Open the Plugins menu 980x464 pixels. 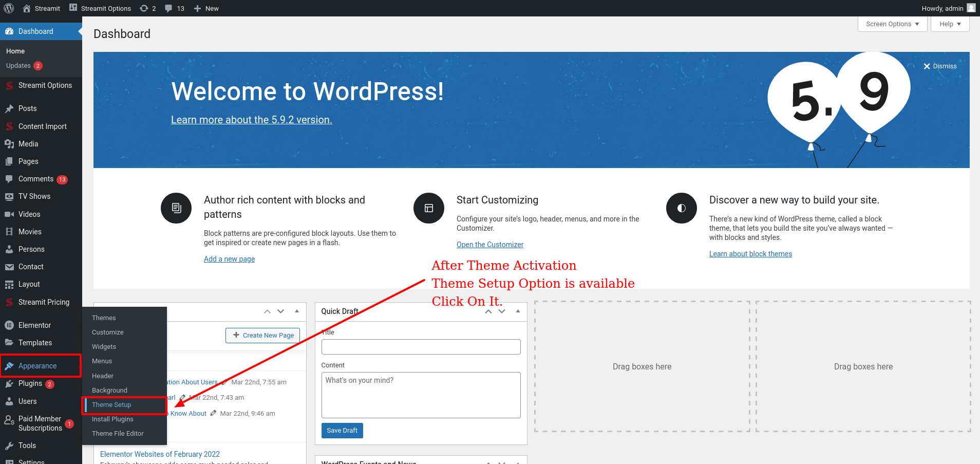point(41,383)
